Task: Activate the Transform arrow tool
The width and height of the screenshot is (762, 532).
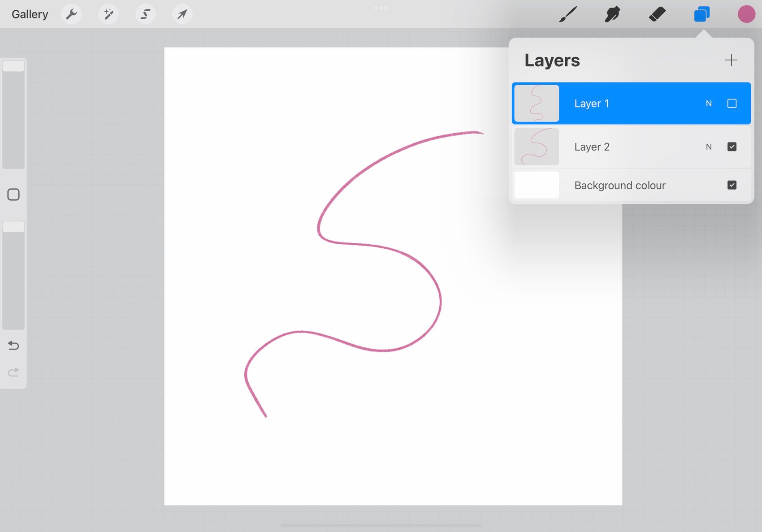Action: point(182,14)
